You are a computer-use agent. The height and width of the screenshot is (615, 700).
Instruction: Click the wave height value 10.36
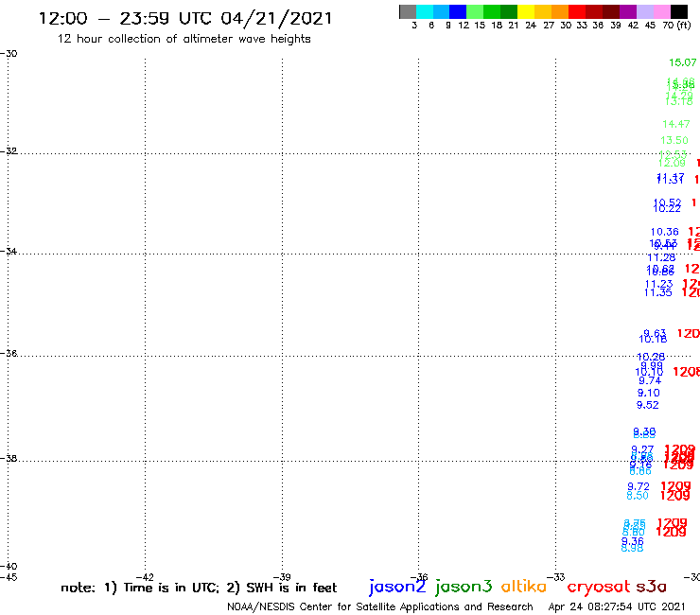point(664,232)
